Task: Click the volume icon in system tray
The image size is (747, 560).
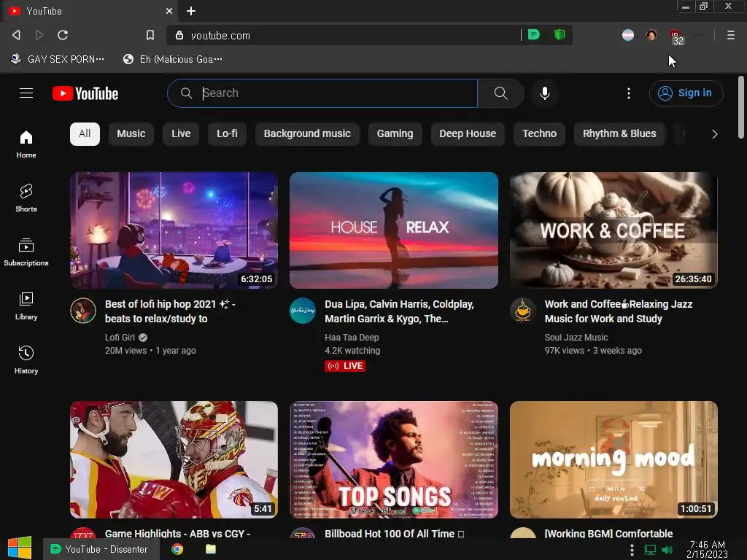Action: [x=667, y=550]
